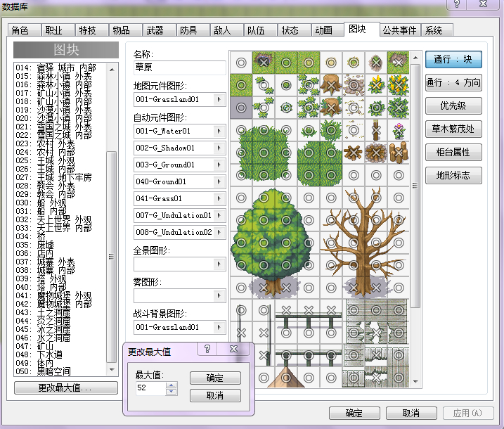Increase 最大值 with the up spinner arrow
Screen dimensions: 504x429
coord(172,385)
